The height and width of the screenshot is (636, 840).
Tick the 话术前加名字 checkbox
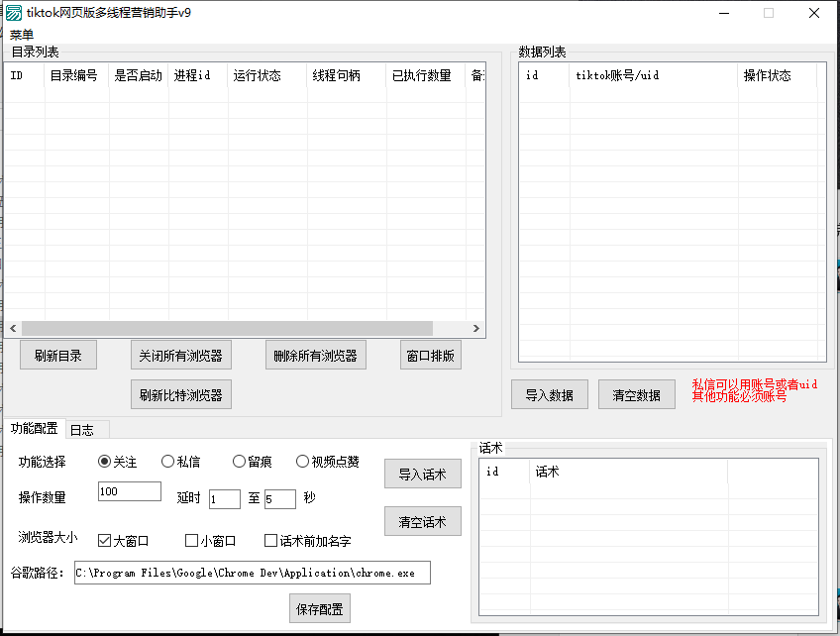coord(270,541)
